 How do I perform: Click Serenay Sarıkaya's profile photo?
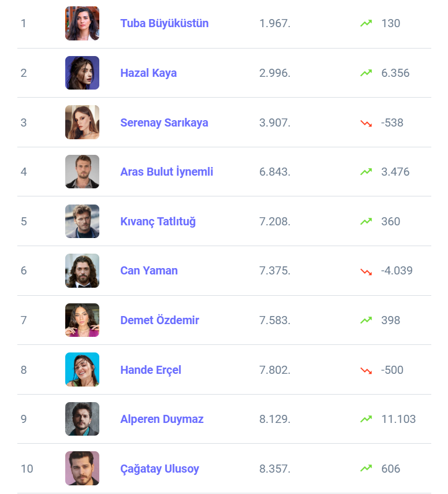coord(82,122)
